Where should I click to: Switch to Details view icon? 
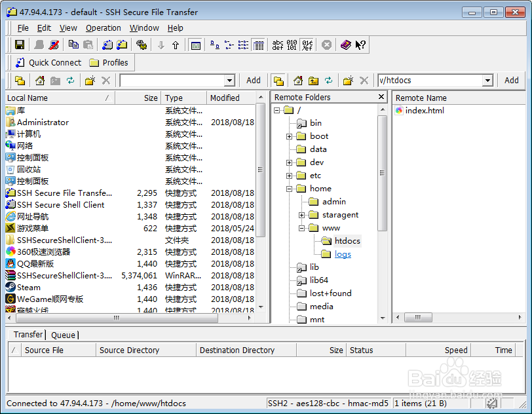pos(259,45)
